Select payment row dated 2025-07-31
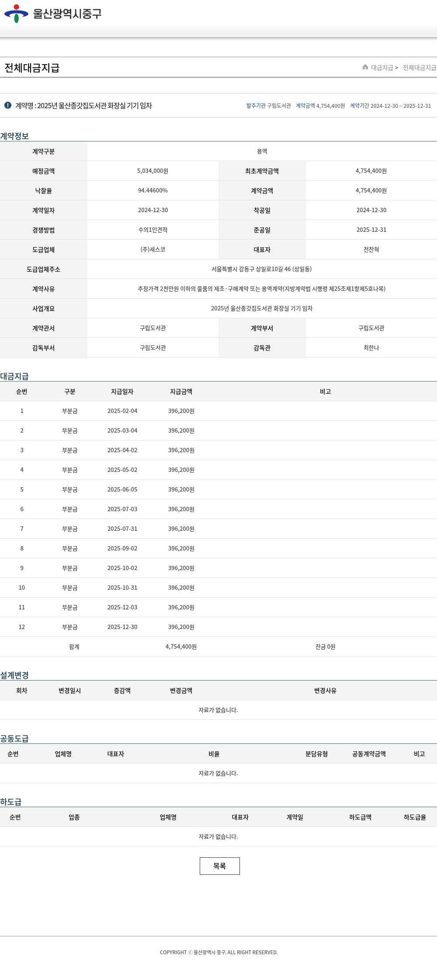 click(122, 529)
